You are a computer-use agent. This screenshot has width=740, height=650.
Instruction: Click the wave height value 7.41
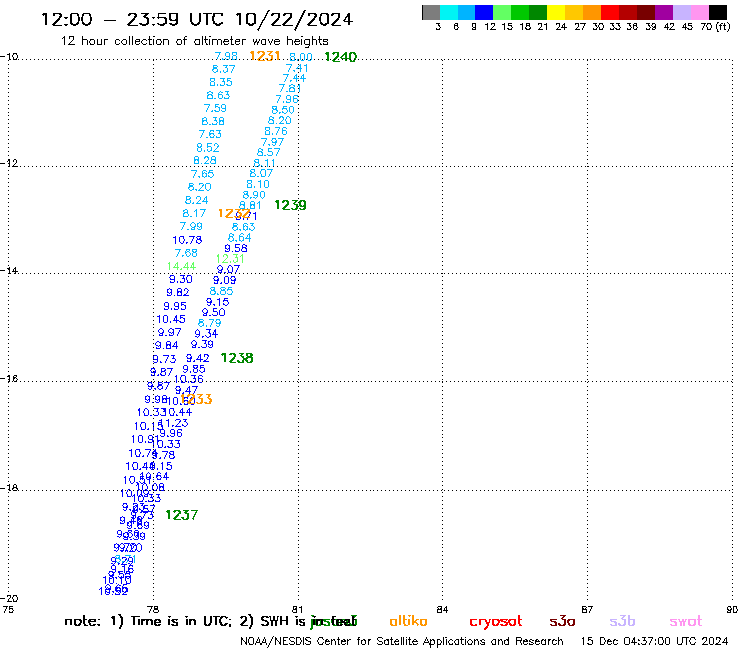click(297, 68)
